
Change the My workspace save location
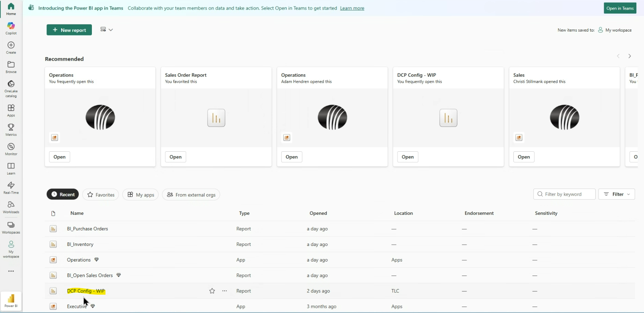click(614, 30)
